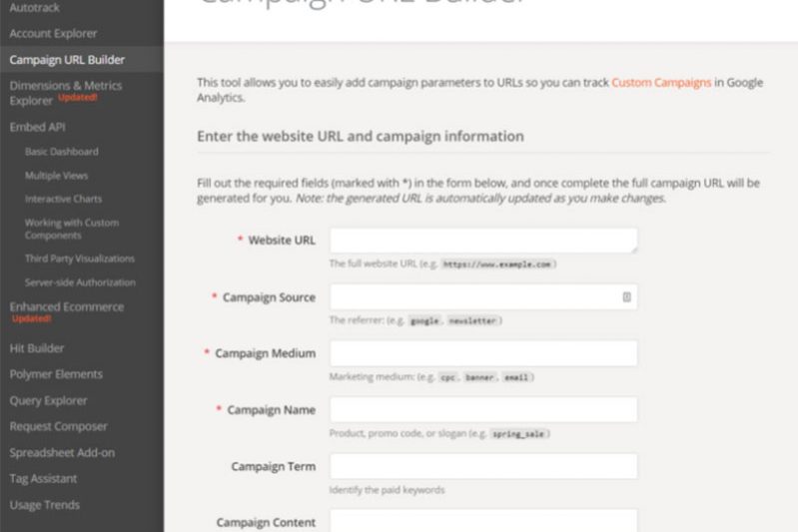The image size is (798, 532).
Task: Click the autofill icon in Campaign Source field
Action: click(x=626, y=296)
